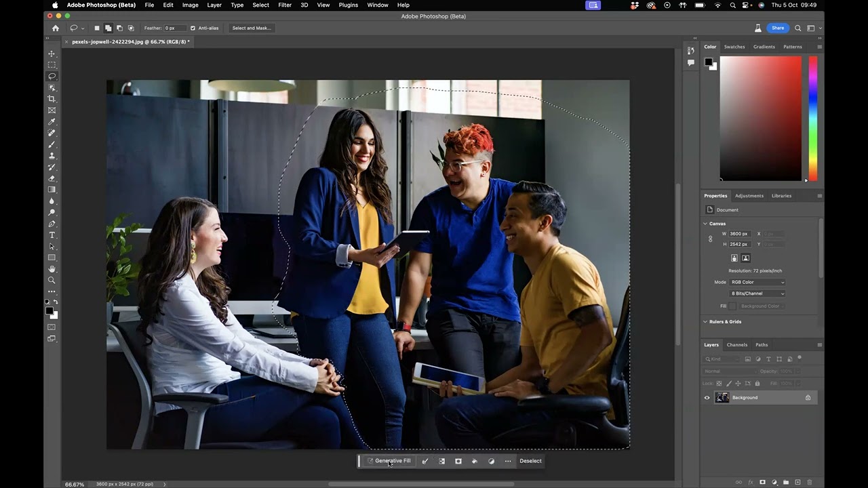Open Modify Selection in contextual task bar
The image size is (868, 488).
pos(425,461)
